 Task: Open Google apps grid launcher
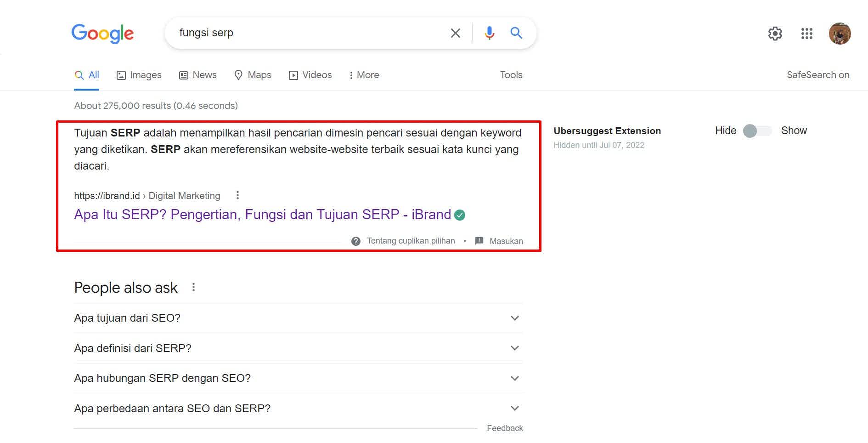806,34
